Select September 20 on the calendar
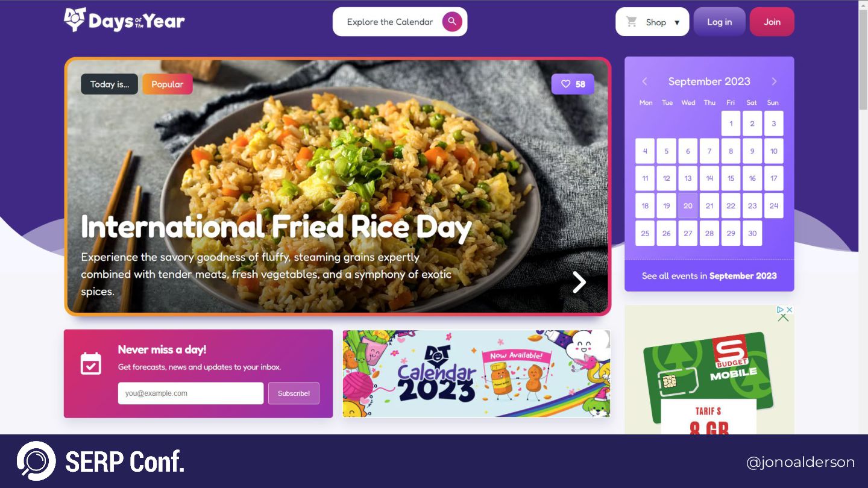Viewport: 868px width, 488px height. (x=688, y=205)
